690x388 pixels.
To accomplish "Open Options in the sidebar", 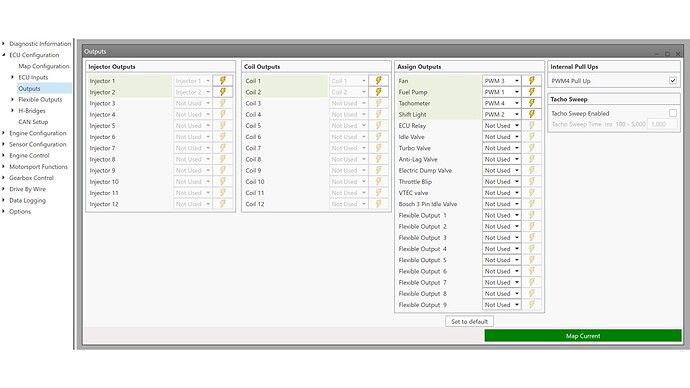I will pyautogui.click(x=20, y=211).
